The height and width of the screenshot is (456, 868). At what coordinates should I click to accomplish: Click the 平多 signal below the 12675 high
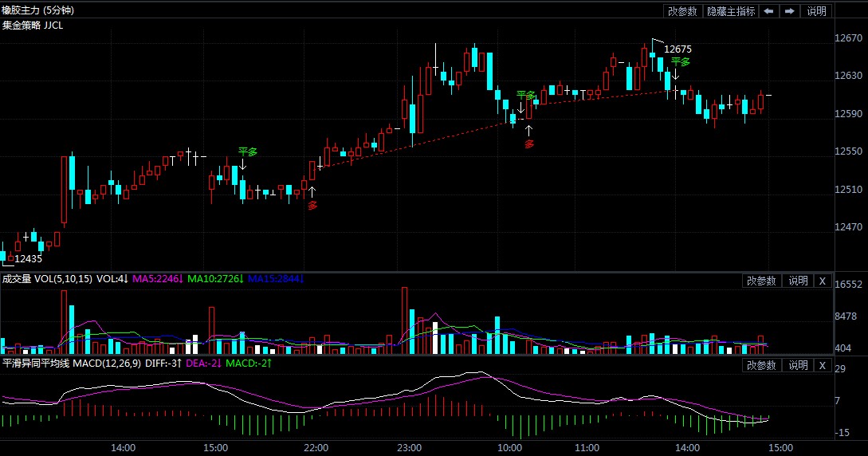pos(681,62)
